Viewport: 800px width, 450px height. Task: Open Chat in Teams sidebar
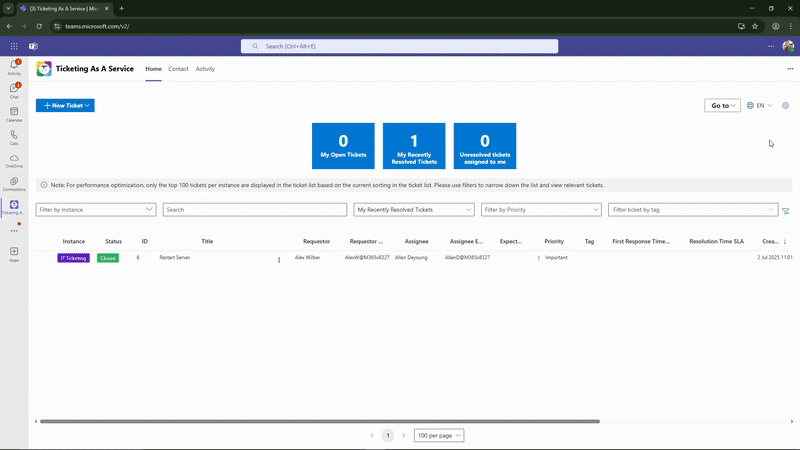point(14,90)
